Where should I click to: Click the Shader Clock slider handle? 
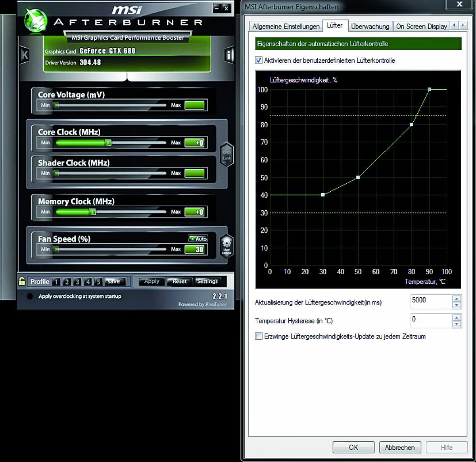click(56, 173)
